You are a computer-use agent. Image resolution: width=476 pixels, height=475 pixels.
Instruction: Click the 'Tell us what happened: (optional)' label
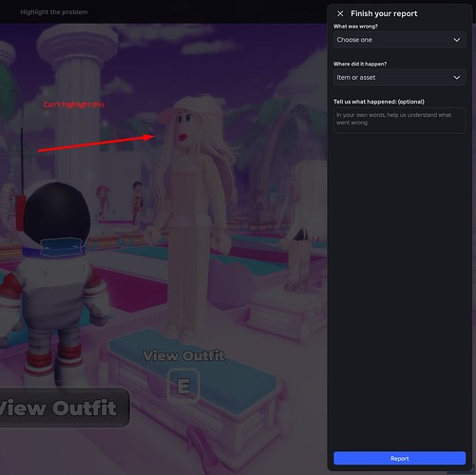tap(379, 102)
